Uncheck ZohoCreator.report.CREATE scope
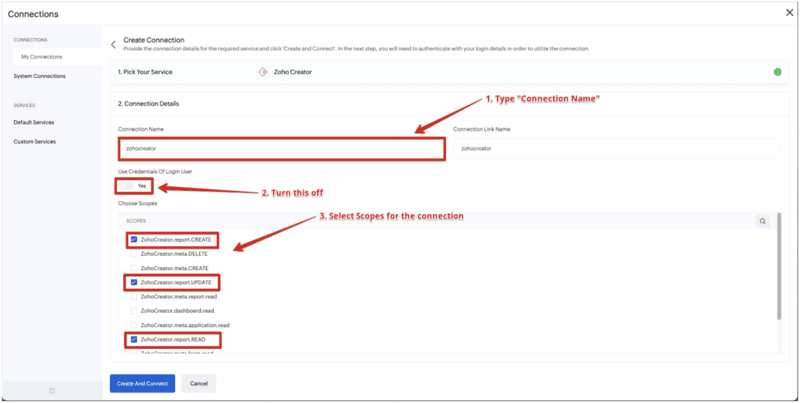The image size is (800, 403). pyautogui.click(x=133, y=240)
